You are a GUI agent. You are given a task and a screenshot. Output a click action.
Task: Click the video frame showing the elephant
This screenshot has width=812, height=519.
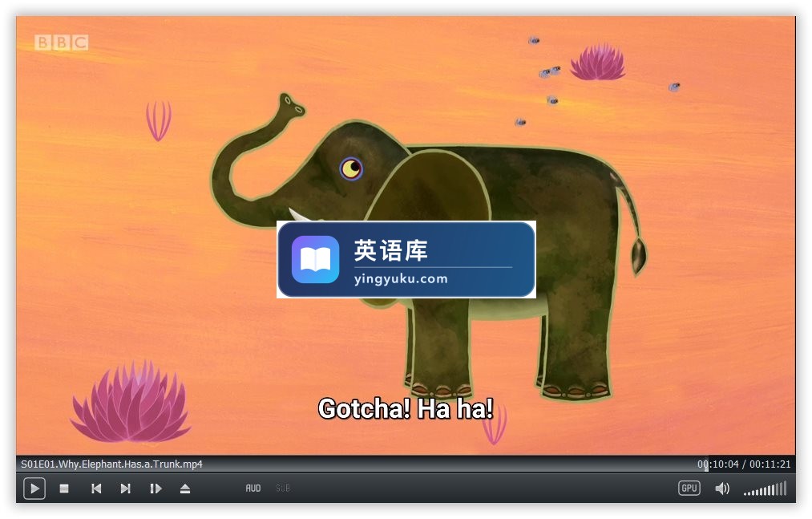click(x=406, y=236)
